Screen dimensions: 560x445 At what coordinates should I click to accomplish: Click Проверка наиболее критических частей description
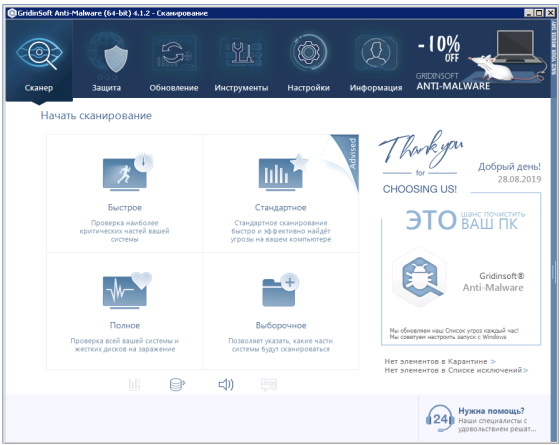[124, 231]
